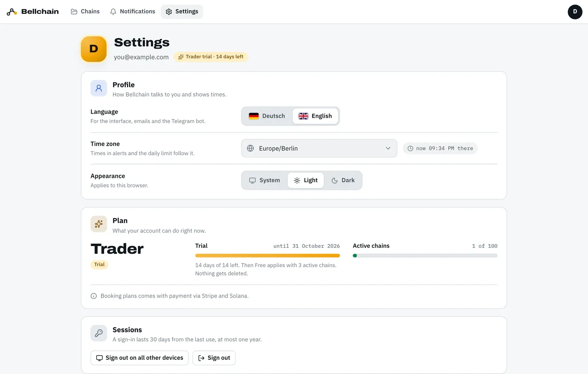588x374 pixels.
Task: Click the Sign out button
Action: click(x=214, y=358)
